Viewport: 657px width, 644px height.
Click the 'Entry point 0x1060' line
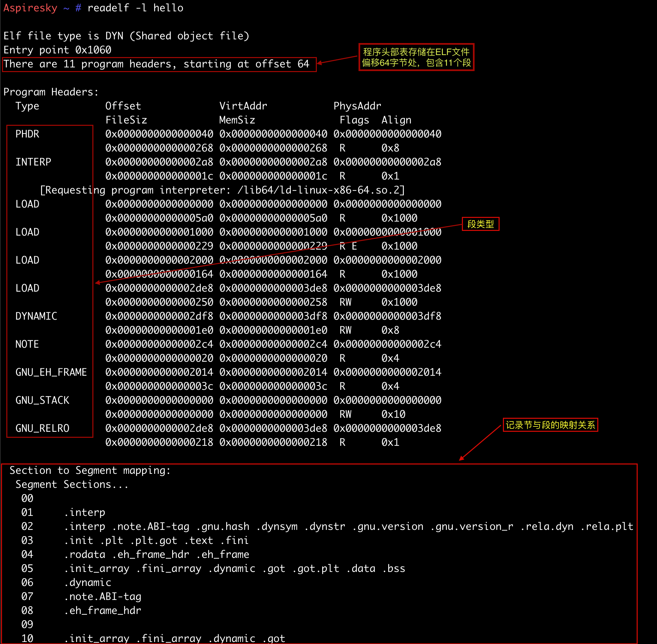pyautogui.click(x=57, y=50)
